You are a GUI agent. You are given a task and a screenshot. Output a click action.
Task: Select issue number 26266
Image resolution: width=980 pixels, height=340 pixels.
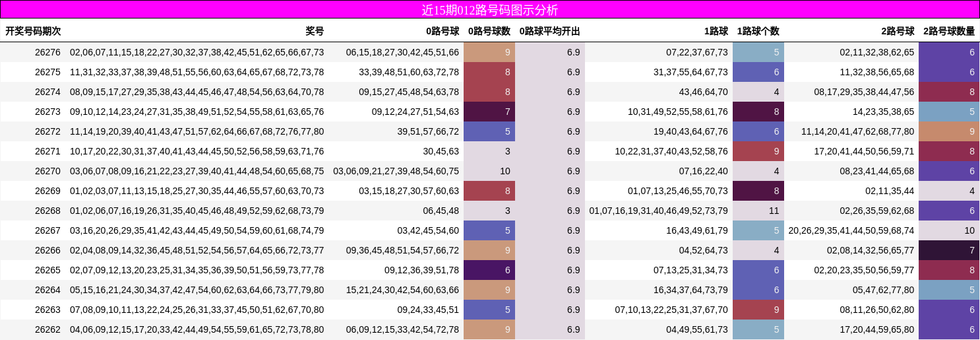coord(47,250)
